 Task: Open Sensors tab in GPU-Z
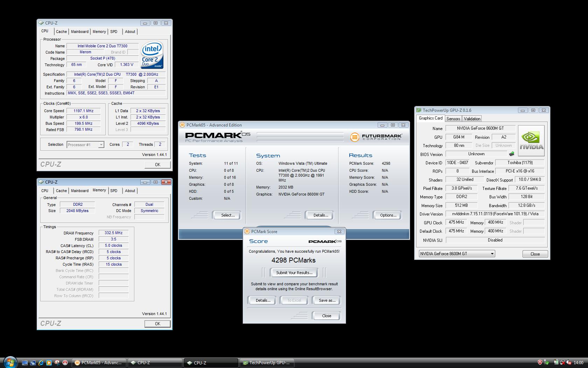click(x=453, y=119)
